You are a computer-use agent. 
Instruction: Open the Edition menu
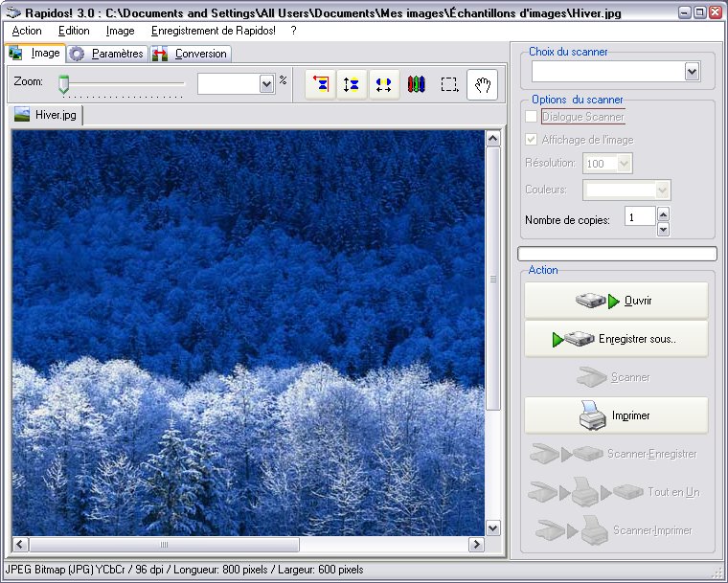(74, 31)
